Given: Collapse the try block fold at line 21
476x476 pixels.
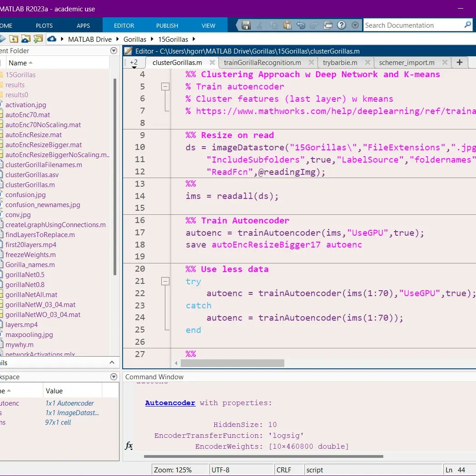Looking at the screenshot, I should (165, 281).
